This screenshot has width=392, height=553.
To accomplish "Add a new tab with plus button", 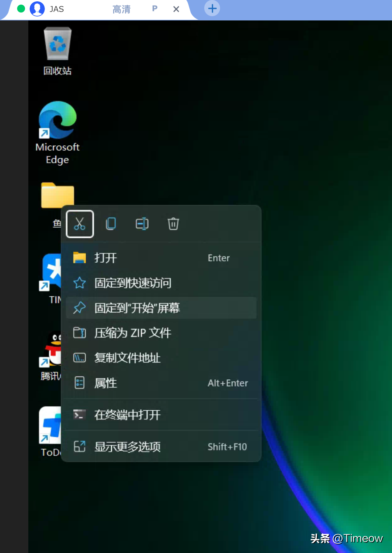I will [212, 9].
